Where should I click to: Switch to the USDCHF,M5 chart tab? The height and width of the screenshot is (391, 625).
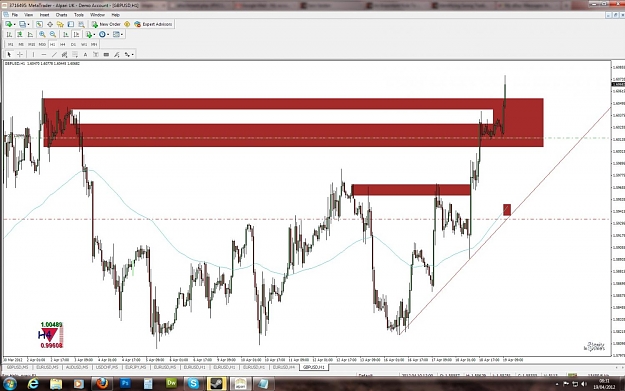point(106,367)
